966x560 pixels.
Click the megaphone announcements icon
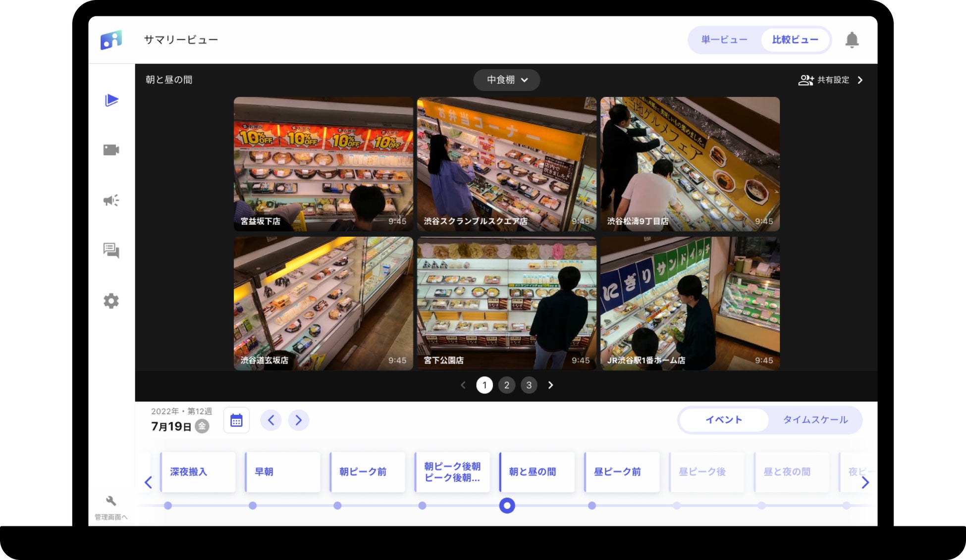pyautogui.click(x=111, y=200)
